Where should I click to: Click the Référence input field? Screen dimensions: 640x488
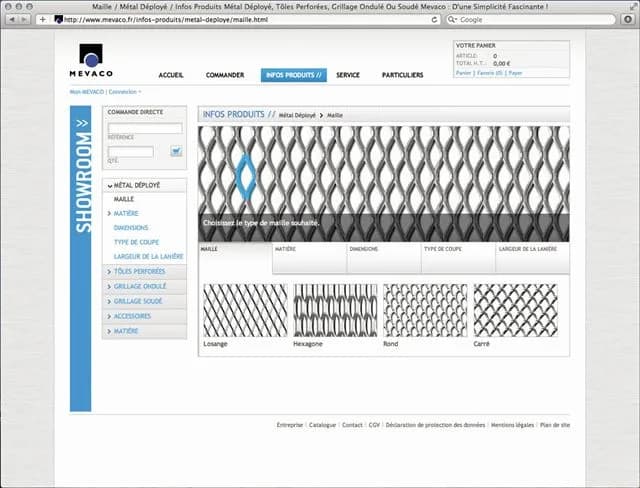click(145, 128)
